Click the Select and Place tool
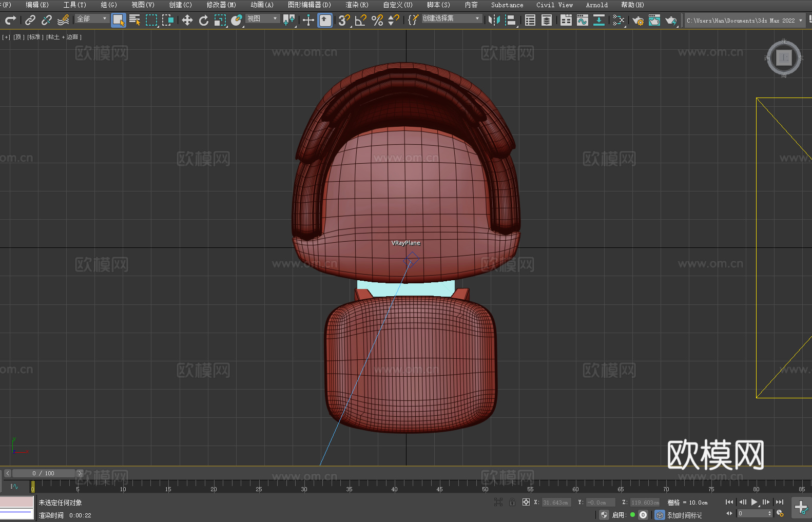812x522 pixels. 237,20
